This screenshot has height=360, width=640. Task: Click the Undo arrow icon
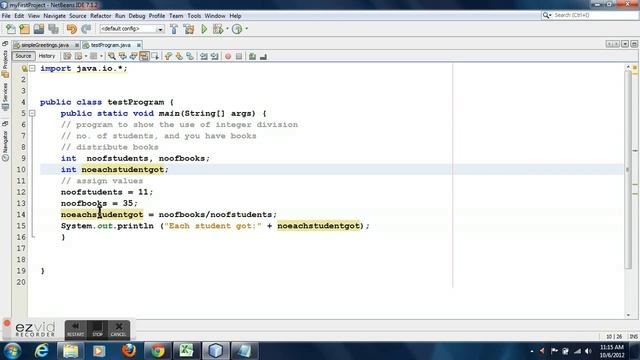coord(71,29)
